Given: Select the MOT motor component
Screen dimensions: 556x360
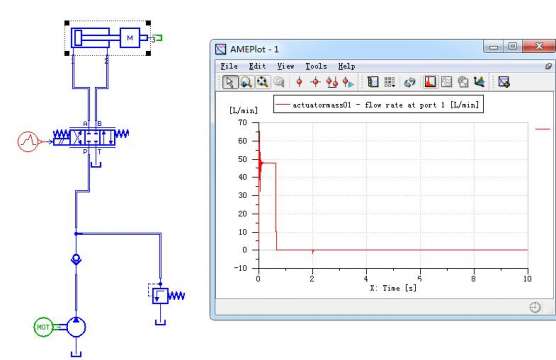Looking at the screenshot, I should click(43, 327).
